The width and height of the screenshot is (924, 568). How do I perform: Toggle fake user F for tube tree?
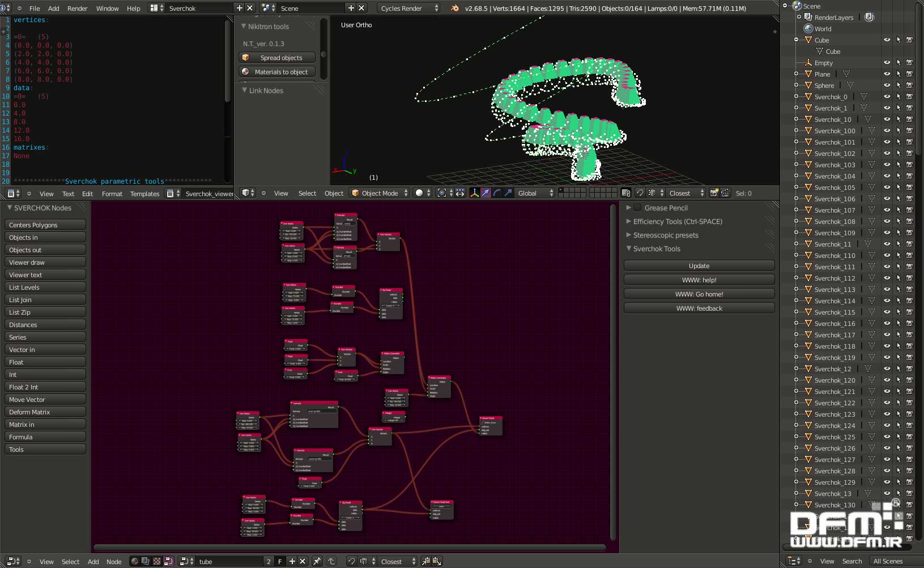(280, 561)
